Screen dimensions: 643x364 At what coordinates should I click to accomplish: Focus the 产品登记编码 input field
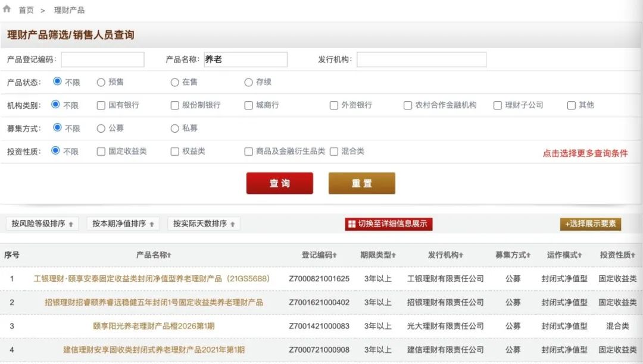tap(102, 59)
